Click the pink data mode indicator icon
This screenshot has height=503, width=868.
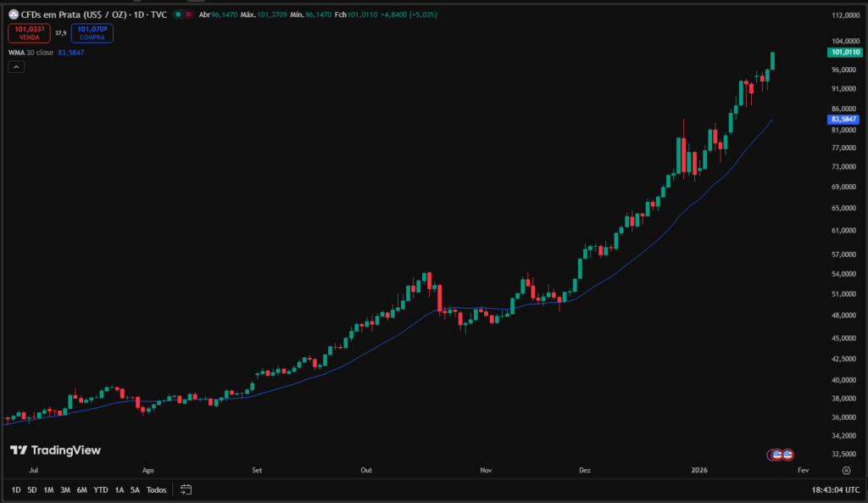187,15
